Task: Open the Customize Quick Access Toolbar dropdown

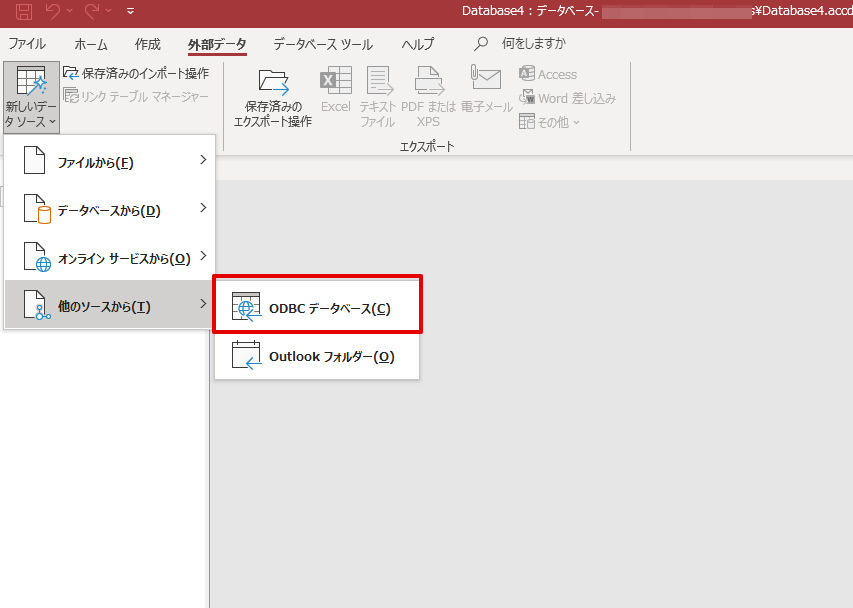Action: click(130, 11)
